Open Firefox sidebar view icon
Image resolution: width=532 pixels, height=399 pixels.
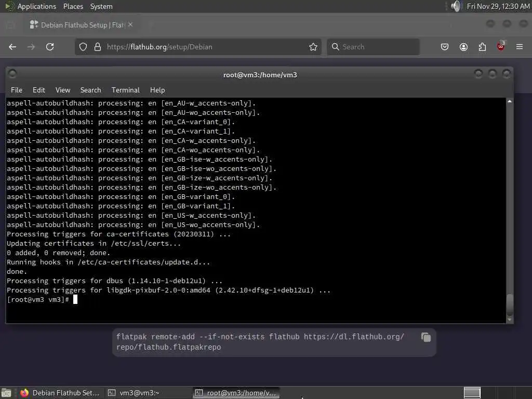[10, 25]
